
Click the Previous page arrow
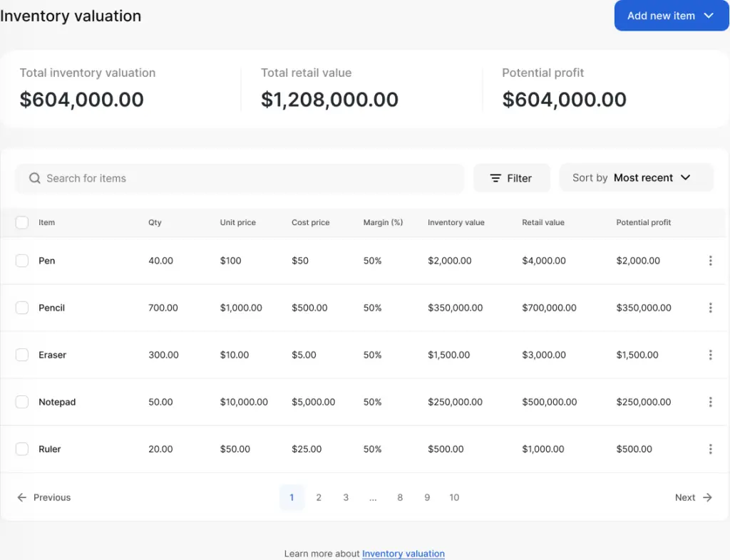(x=22, y=497)
